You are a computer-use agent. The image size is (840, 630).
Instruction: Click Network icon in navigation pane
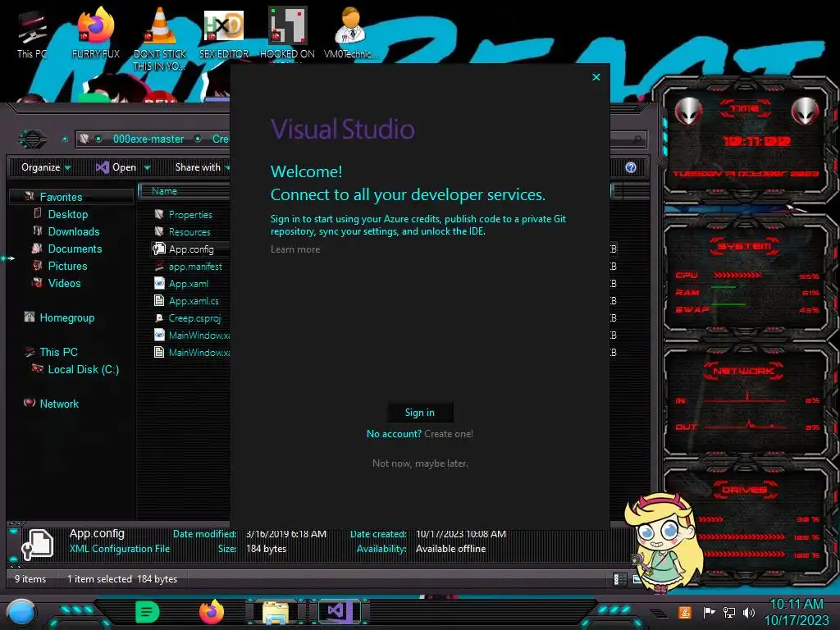tap(30, 403)
